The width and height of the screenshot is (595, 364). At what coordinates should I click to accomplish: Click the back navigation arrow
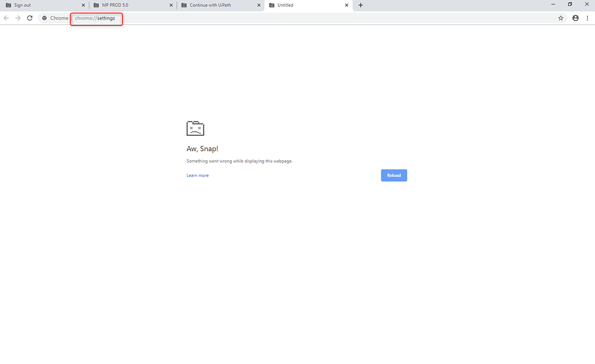tap(6, 18)
